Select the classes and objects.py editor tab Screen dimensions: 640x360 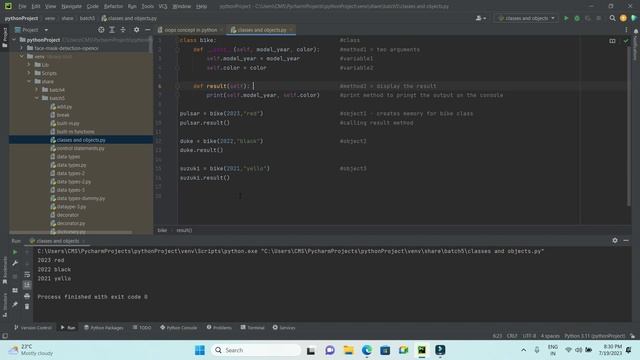pos(261,30)
